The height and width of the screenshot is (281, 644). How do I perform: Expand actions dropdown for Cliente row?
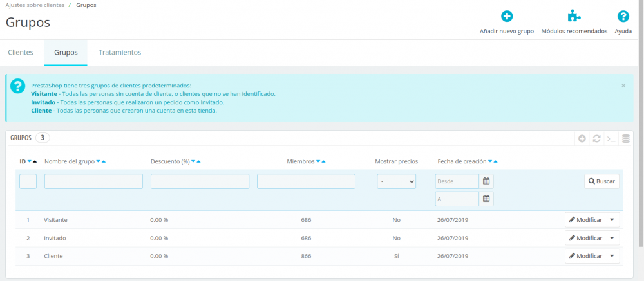612,256
